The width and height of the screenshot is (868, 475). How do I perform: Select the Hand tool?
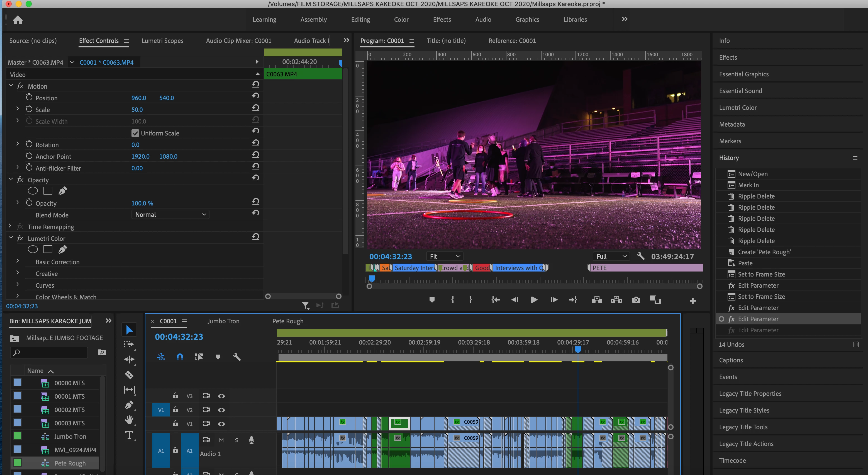click(x=129, y=420)
